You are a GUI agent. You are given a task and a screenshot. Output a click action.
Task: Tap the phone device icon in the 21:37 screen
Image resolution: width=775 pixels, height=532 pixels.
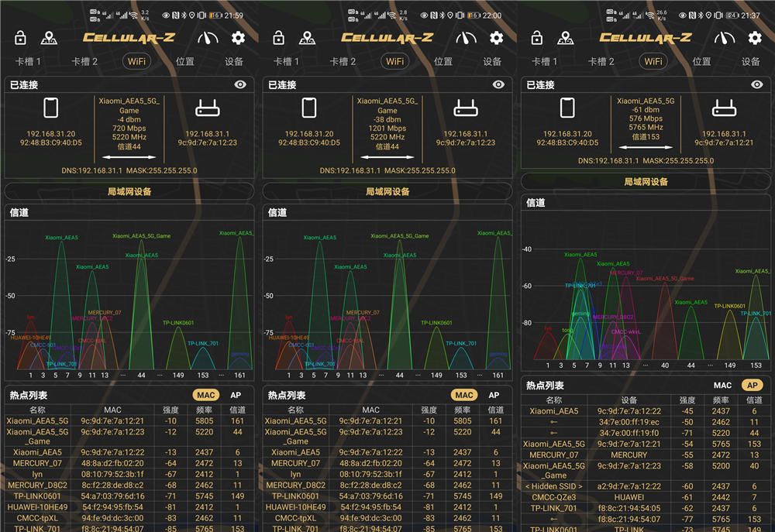567,108
